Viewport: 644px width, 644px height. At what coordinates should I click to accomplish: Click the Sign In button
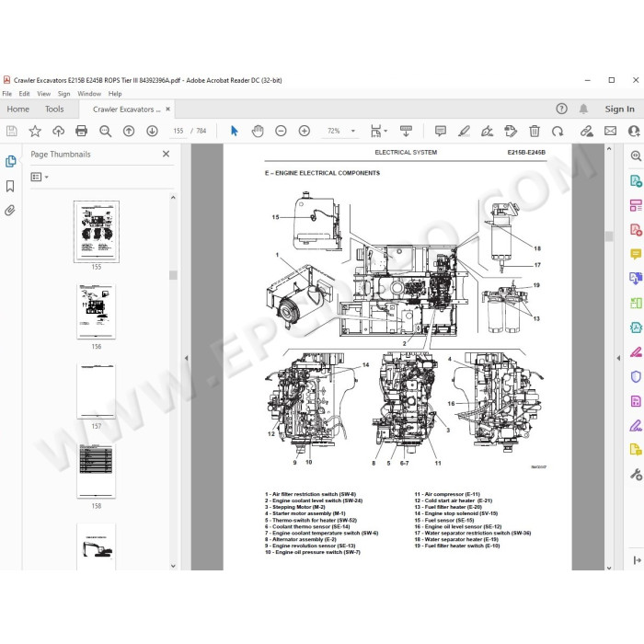[619, 109]
